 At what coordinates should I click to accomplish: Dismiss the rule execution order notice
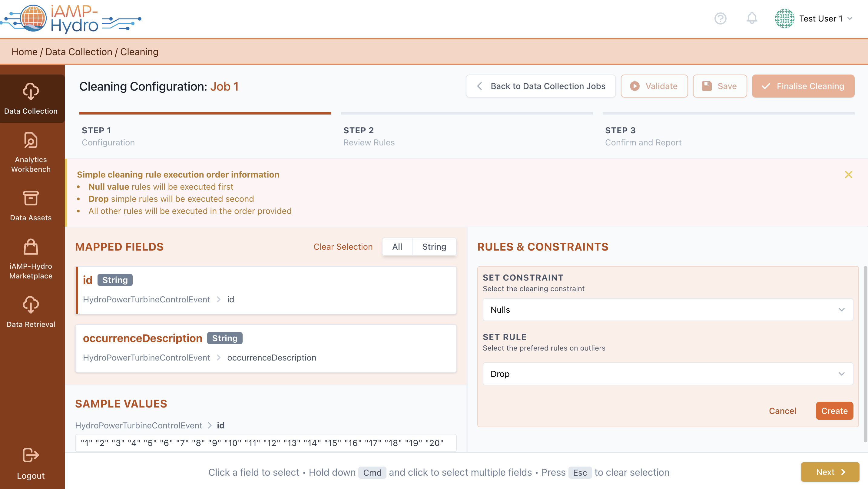(848, 175)
